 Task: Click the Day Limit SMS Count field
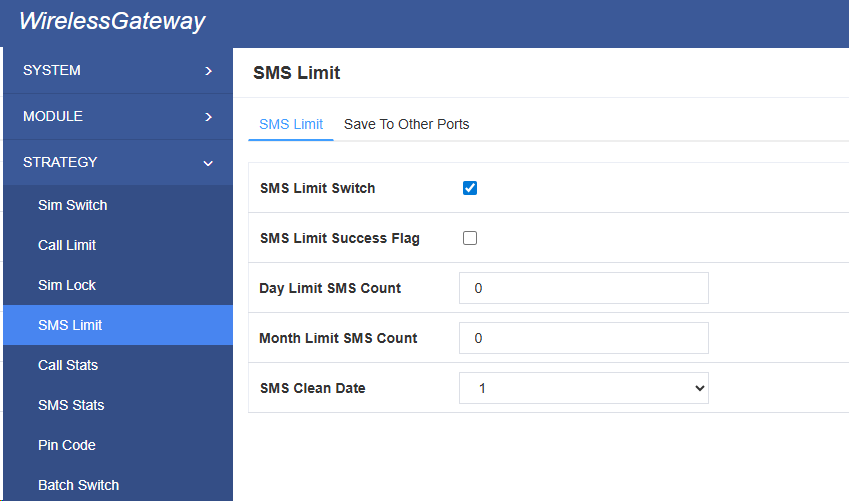coord(583,288)
